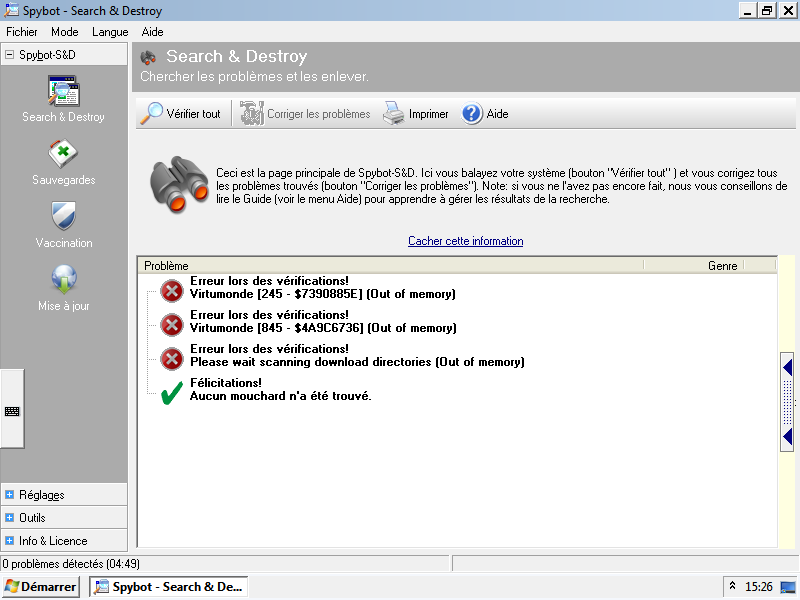Minimize the Spybot window
Image resolution: width=800 pixels, height=600 pixels.
coord(747,11)
